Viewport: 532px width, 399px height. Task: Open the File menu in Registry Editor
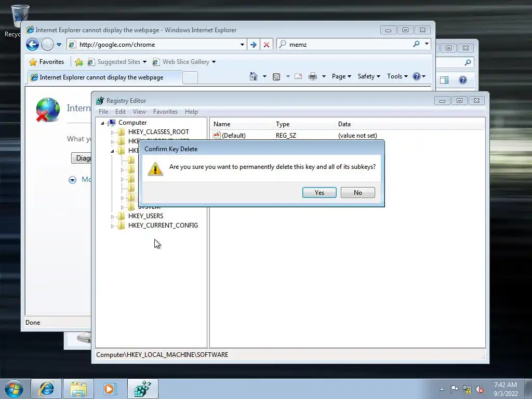point(103,112)
